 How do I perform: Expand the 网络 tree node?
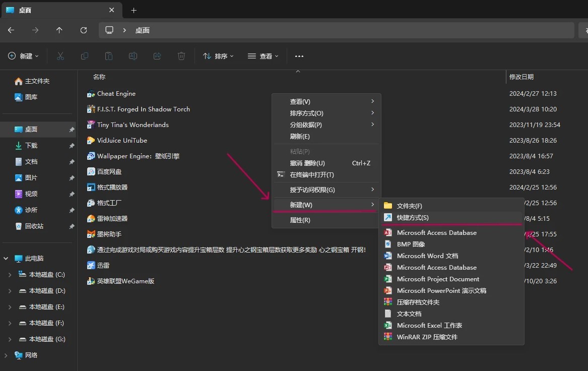pos(6,355)
